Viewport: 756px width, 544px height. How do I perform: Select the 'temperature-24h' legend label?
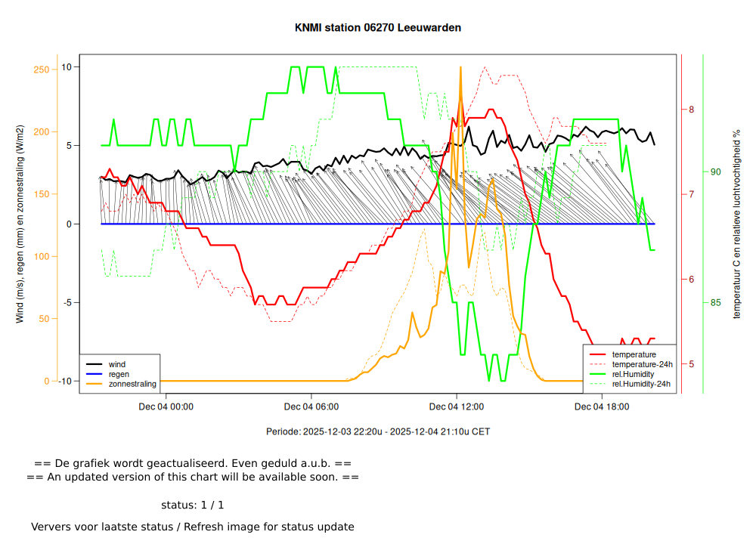642,364
